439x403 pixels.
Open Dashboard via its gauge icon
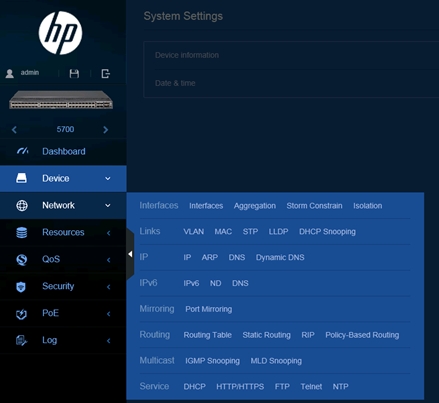tap(22, 151)
